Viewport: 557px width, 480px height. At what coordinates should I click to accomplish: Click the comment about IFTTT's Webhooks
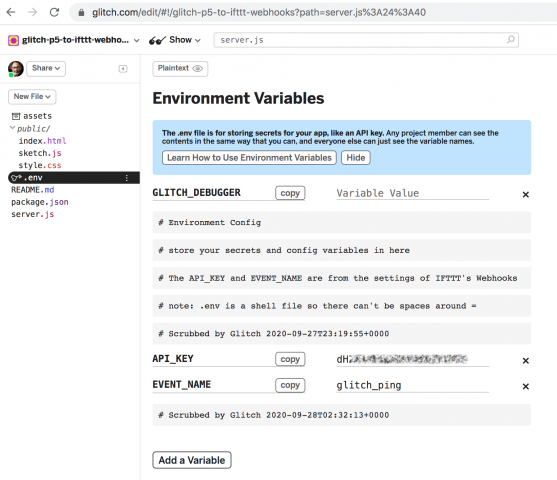pyautogui.click(x=342, y=278)
